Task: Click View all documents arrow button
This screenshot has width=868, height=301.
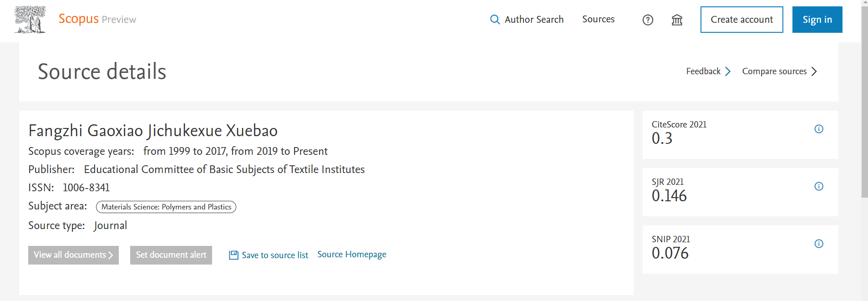Action: pos(73,255)
